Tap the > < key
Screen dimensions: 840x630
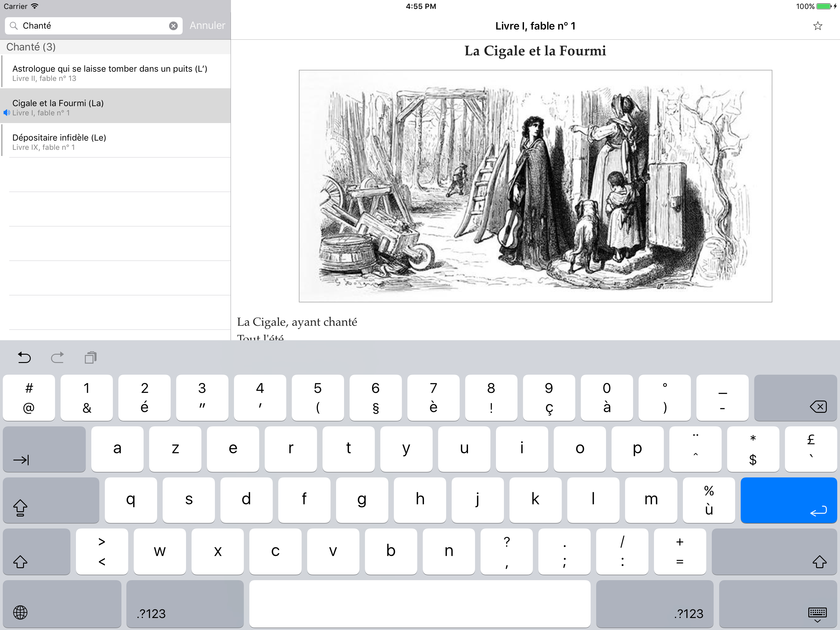tap(102, 551)
